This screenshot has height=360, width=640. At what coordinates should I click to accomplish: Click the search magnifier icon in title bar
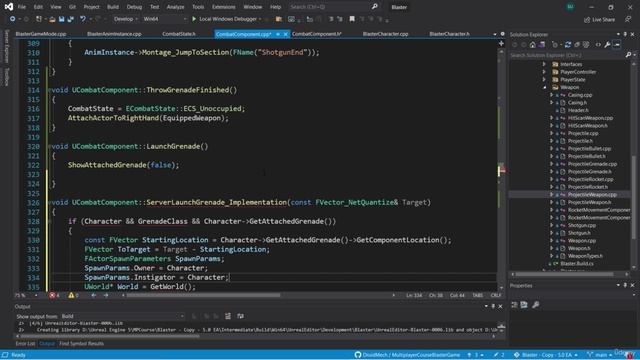[x=374, y=7]
